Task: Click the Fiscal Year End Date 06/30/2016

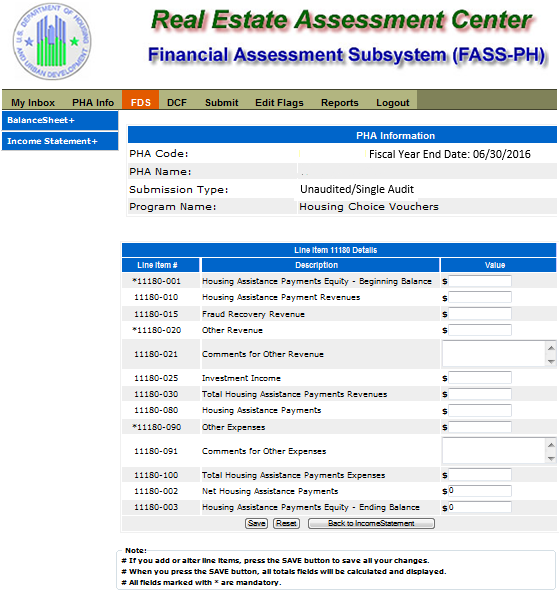Action: click(x=450, y=154)
